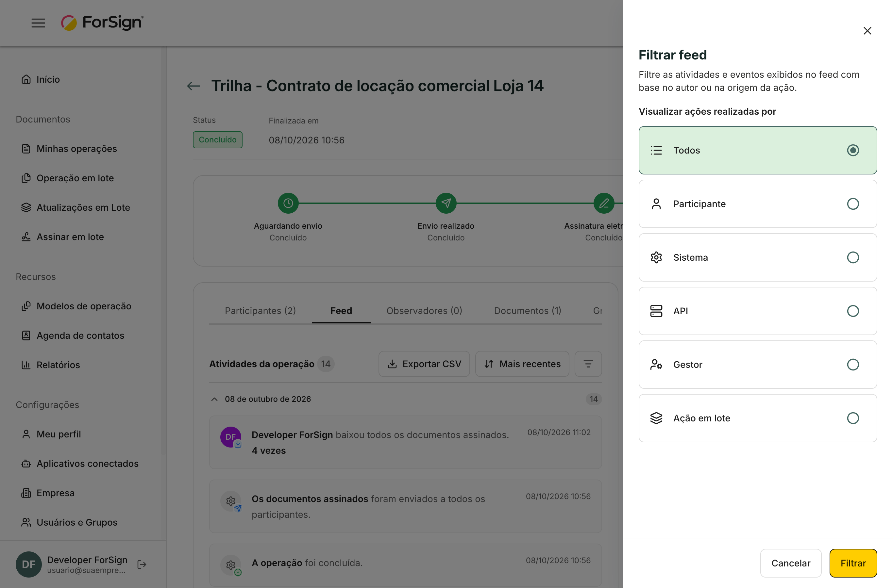Viewport: 893px width, 588px height.
Task: Click the Modelos de operação icon
Action: 26,306
